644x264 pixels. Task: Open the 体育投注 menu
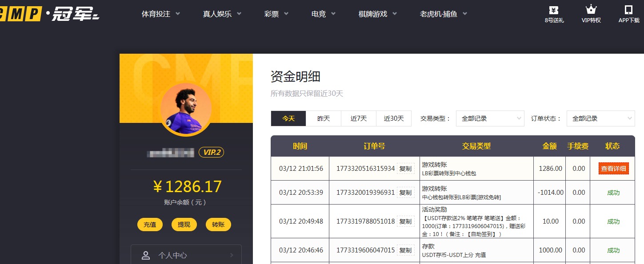[157, 14]
